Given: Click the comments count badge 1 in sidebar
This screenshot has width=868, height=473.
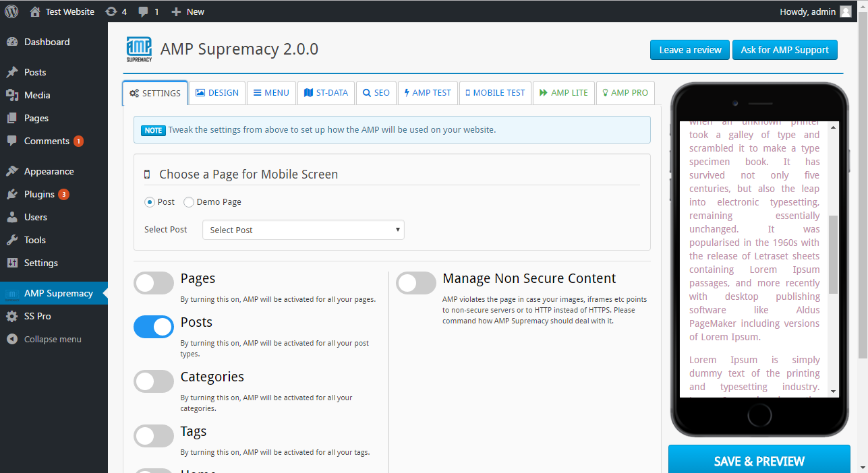Looking at the screenshot, I should (78, 141).
